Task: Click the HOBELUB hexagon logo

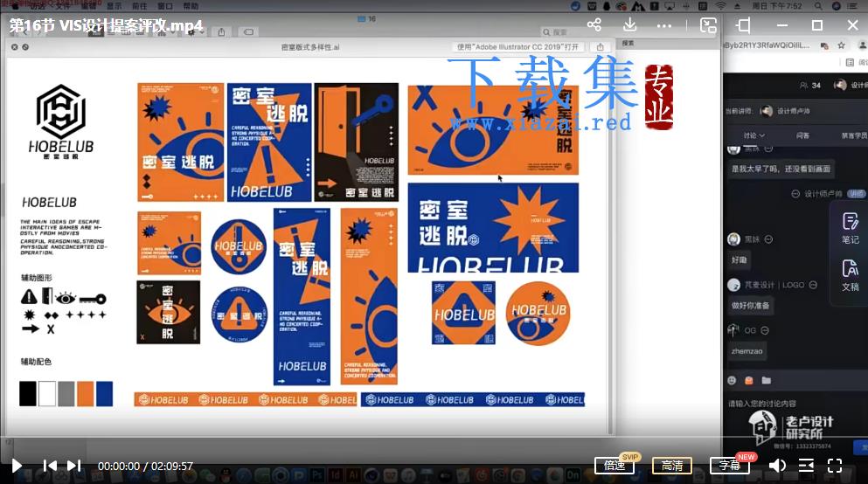Action: tap(61, 112)
